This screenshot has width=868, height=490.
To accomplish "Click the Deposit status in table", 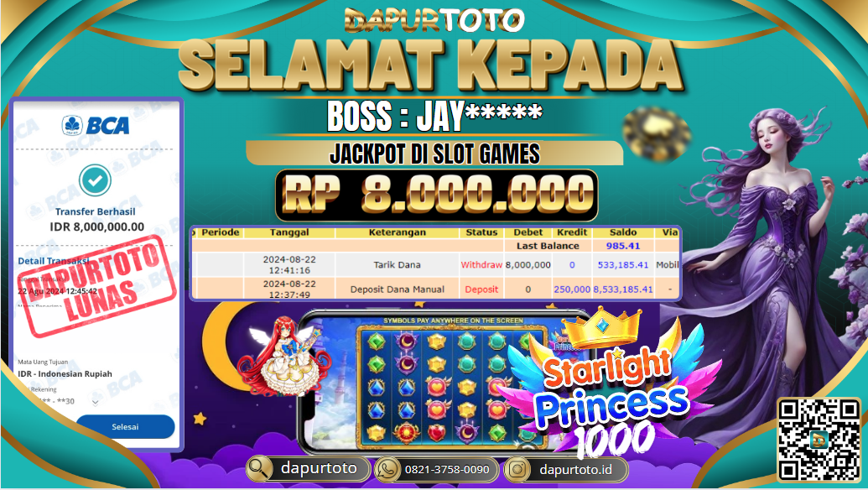I will pyautogui.click(x=481, y=289).
